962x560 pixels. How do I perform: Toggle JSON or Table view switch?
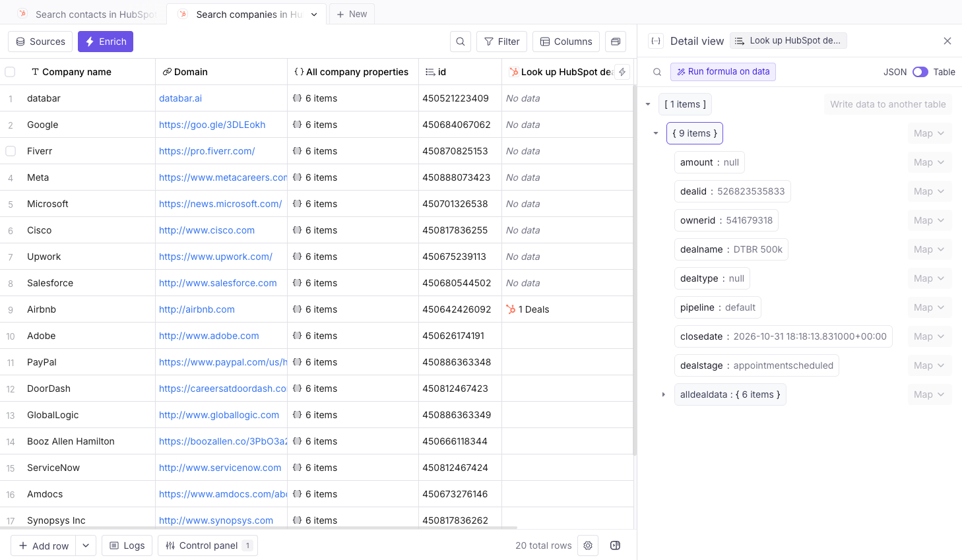[920, 72]
